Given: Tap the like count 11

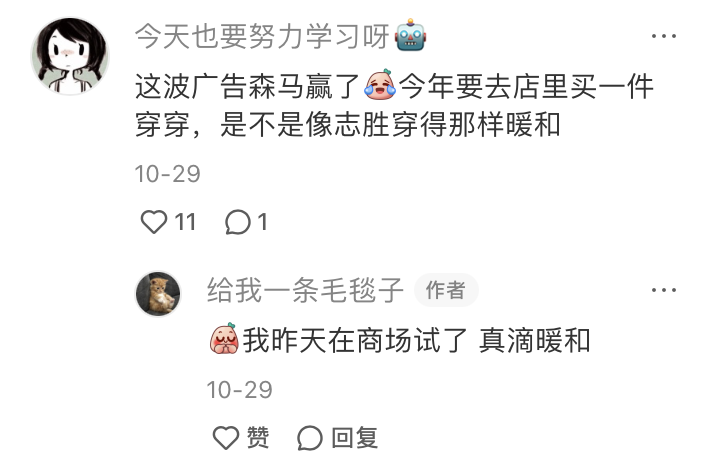Looking at the screenshot, I should coord(185,222).
